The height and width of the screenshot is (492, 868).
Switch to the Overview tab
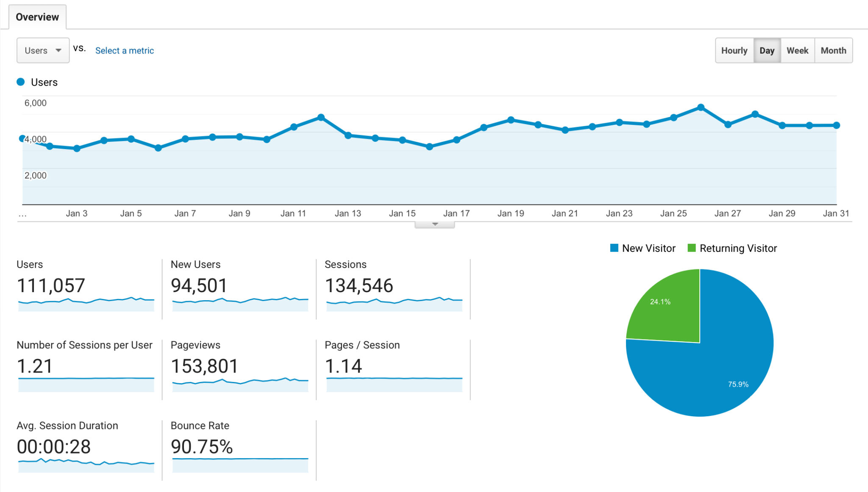[x=37, y=17]
